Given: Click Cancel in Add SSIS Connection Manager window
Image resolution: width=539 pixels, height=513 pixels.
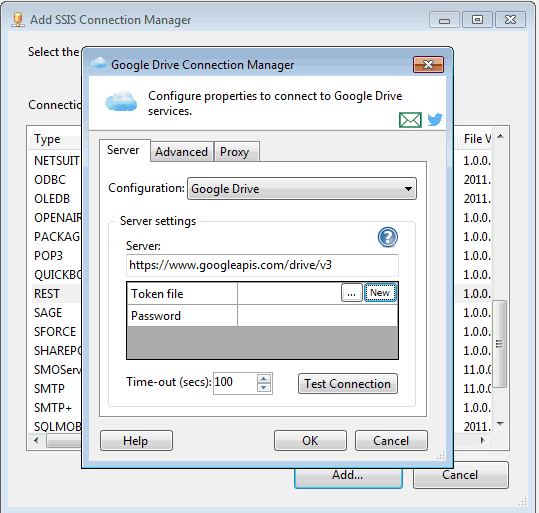Looking at the screenshot, I should coord(461,475).
